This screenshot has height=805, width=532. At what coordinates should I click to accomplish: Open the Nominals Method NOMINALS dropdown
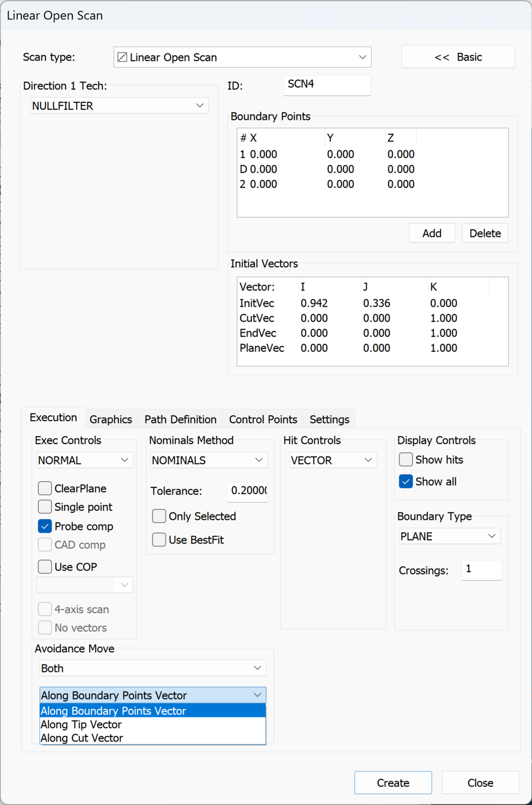click(209, 460)
